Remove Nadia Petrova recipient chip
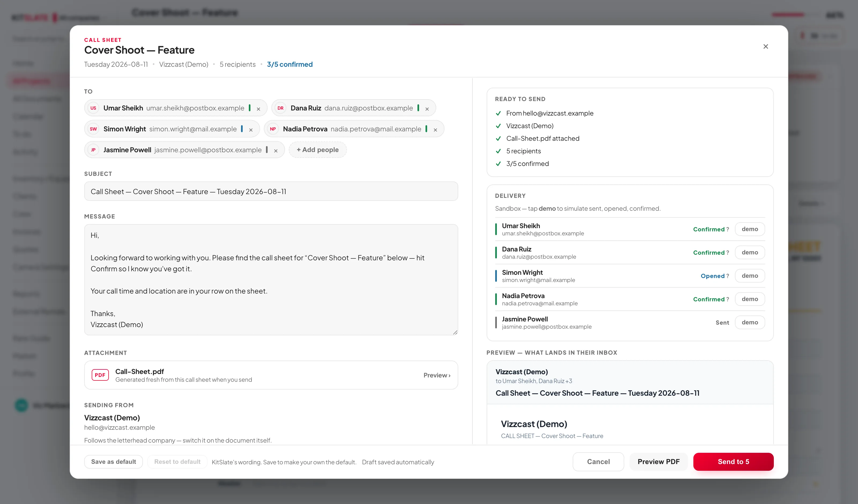The height and width of the screenshot is (504, 858). 435,130
